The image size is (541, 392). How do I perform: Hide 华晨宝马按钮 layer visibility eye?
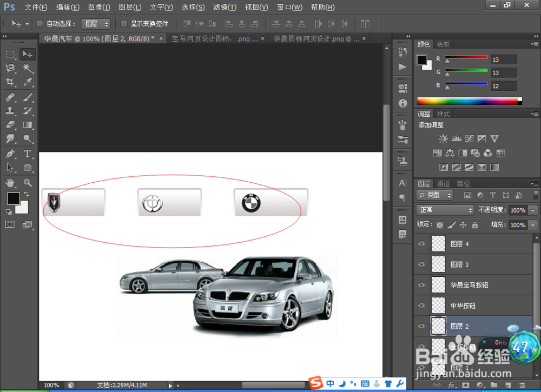click(421, 285)
